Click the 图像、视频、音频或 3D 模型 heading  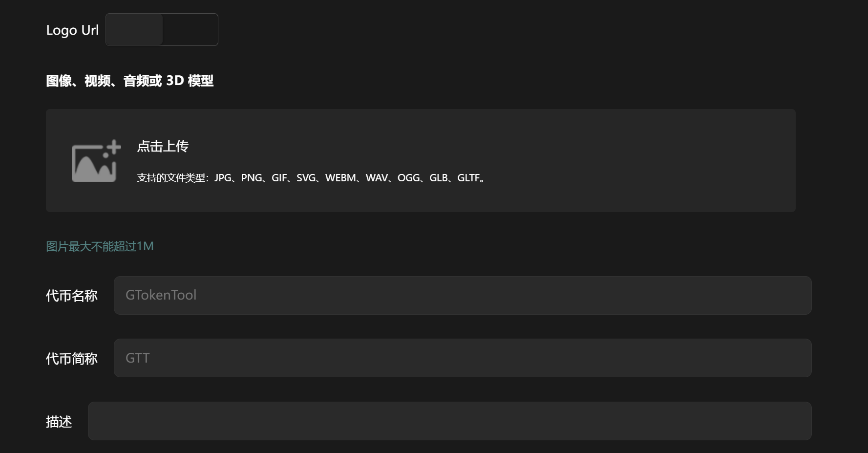pos(130,81)
